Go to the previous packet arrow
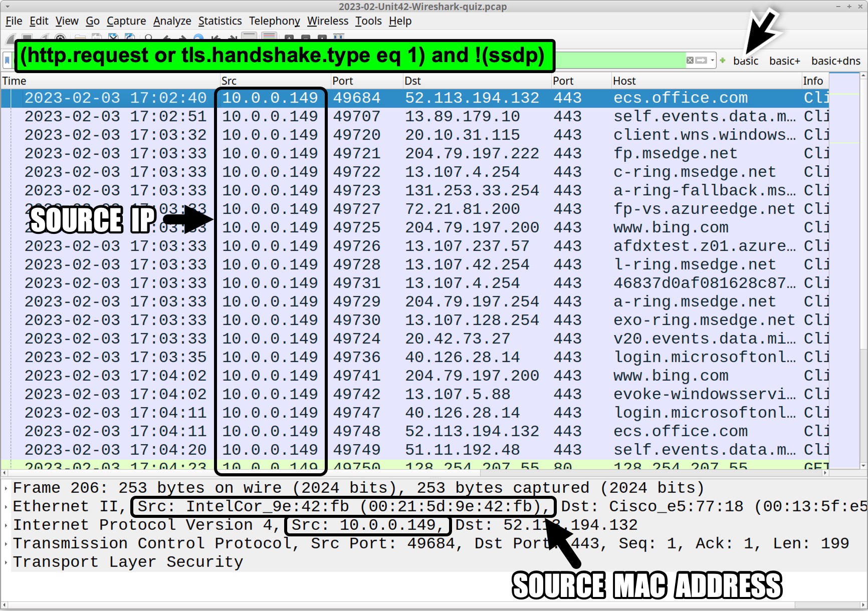The image size is (868, 611). pyautogui.click(x=167, y=38)
